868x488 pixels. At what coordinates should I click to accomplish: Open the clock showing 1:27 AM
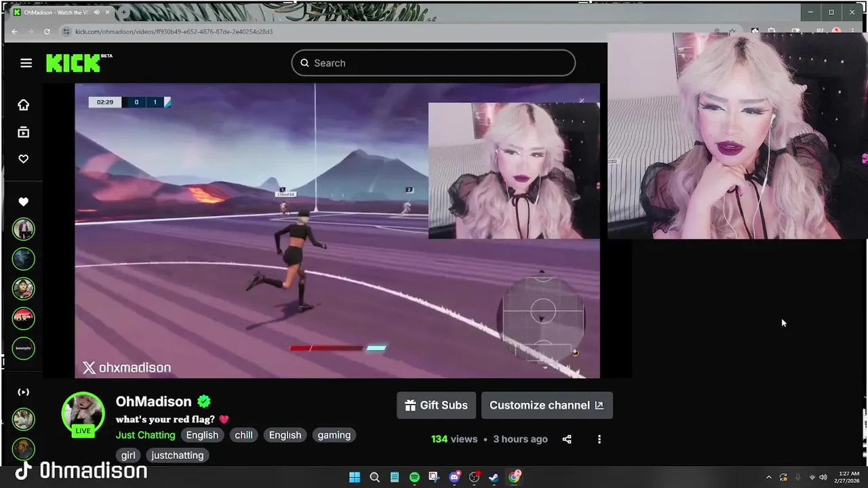pos(848,477)
